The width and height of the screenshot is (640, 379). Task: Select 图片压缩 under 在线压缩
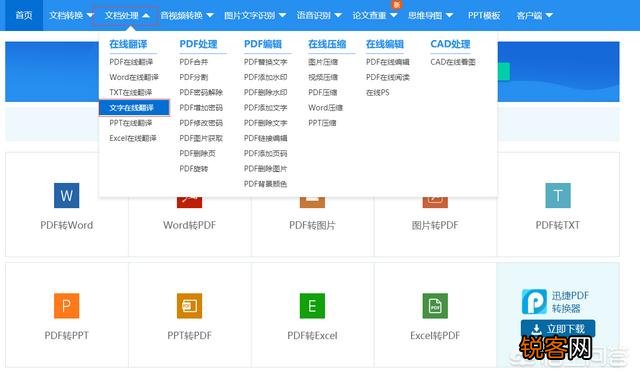(x=323, y=62)
